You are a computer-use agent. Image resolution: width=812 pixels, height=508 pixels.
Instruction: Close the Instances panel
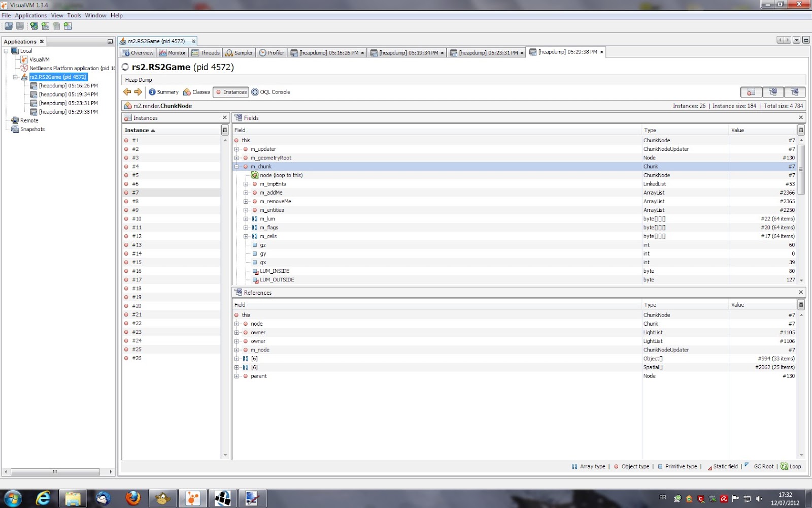click(225, 117)
